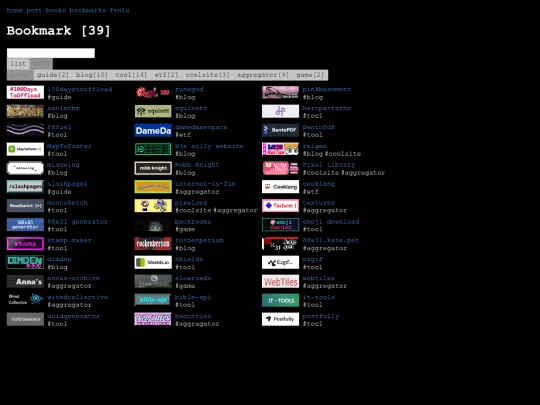
Task: Click the xavierhm banner badge
Action: 25,111
